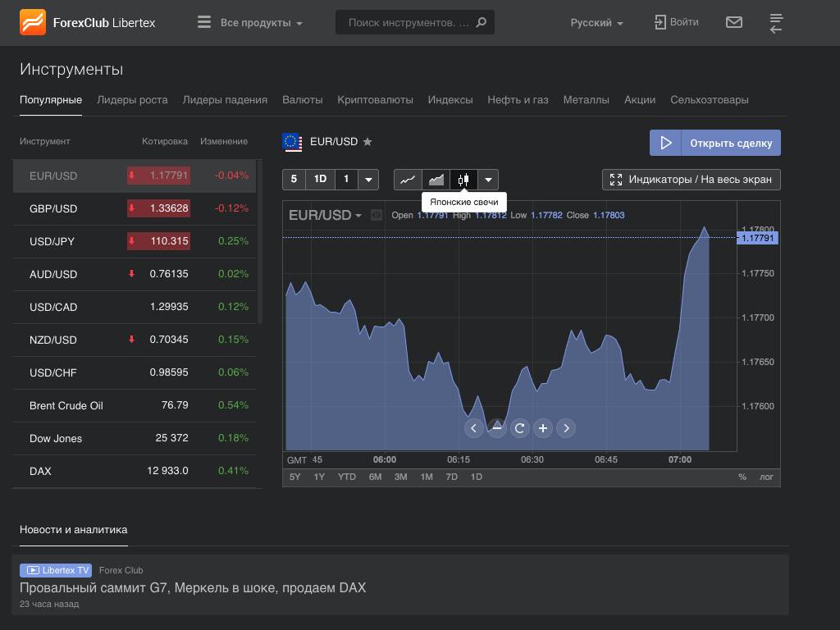Toggle the percent scale on chart
840x630 pixels.
tap(742, 477)
